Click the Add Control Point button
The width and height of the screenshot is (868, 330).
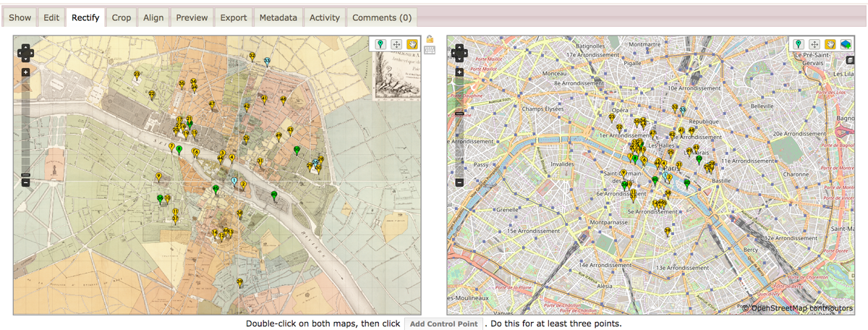click(443, 323)
